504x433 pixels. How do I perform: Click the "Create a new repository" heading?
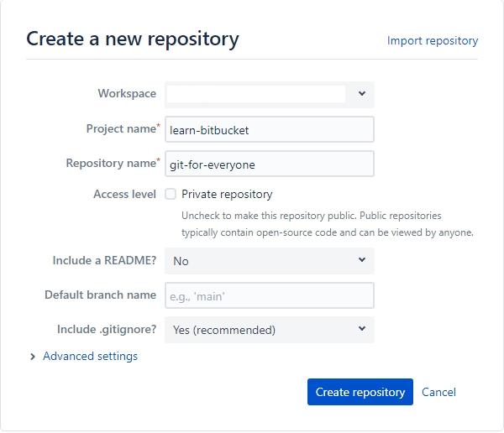(133, 39)
